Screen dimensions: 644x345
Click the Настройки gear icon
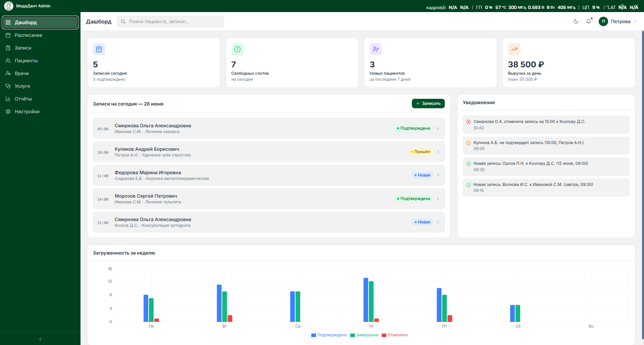tap(8, 112)
